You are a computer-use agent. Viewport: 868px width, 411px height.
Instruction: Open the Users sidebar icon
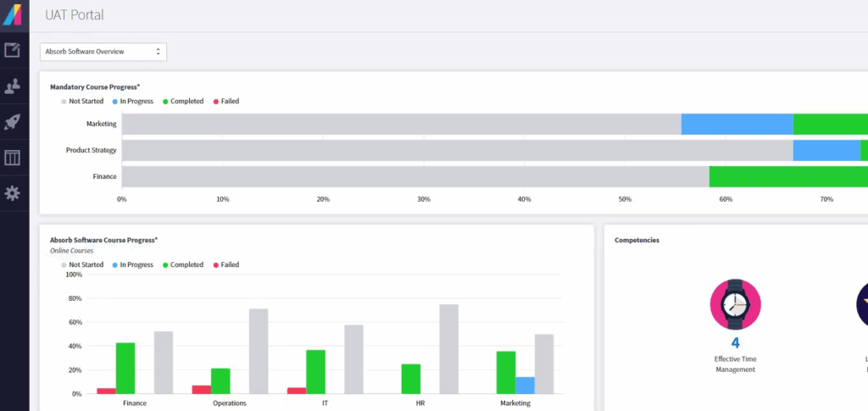12,86
